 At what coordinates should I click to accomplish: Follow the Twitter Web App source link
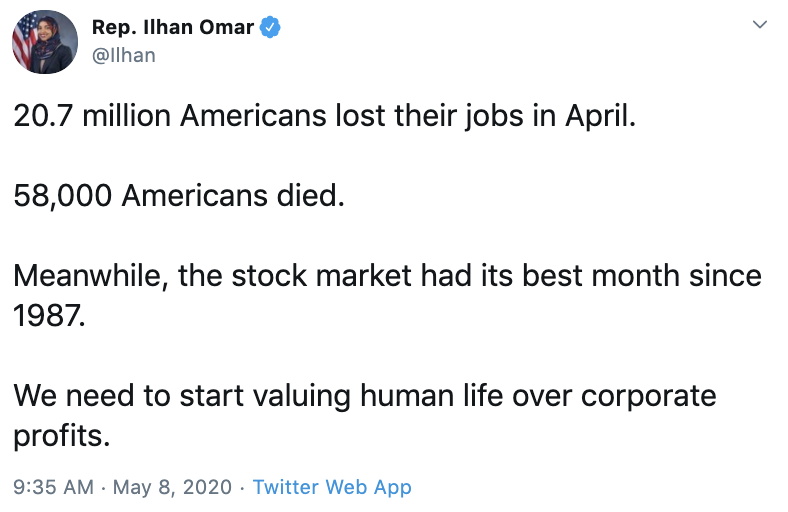point(332,487)
